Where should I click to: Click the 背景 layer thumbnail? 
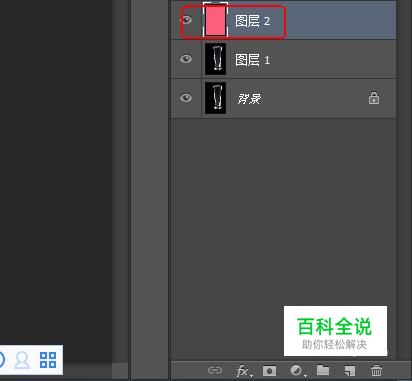215,98
